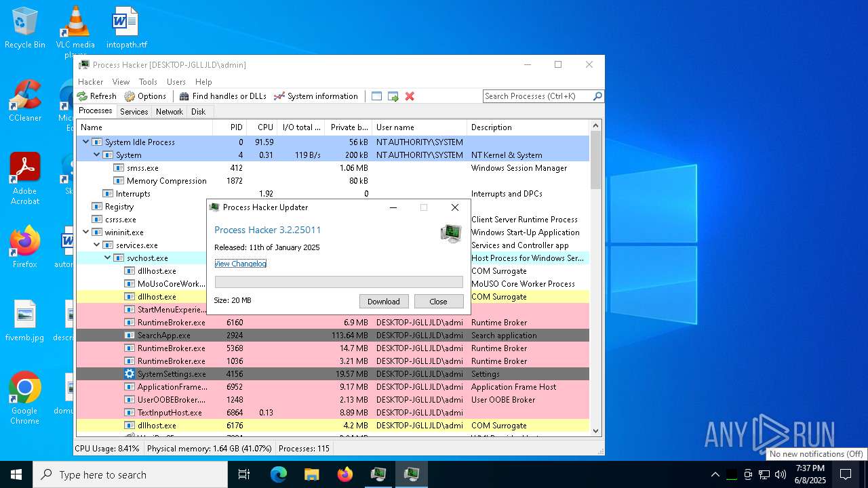Collapse the wininit.exe tree node
Image resolution: width=868 pixels, height=488 pixels.
pyautogui.click(x=85, y=232)
